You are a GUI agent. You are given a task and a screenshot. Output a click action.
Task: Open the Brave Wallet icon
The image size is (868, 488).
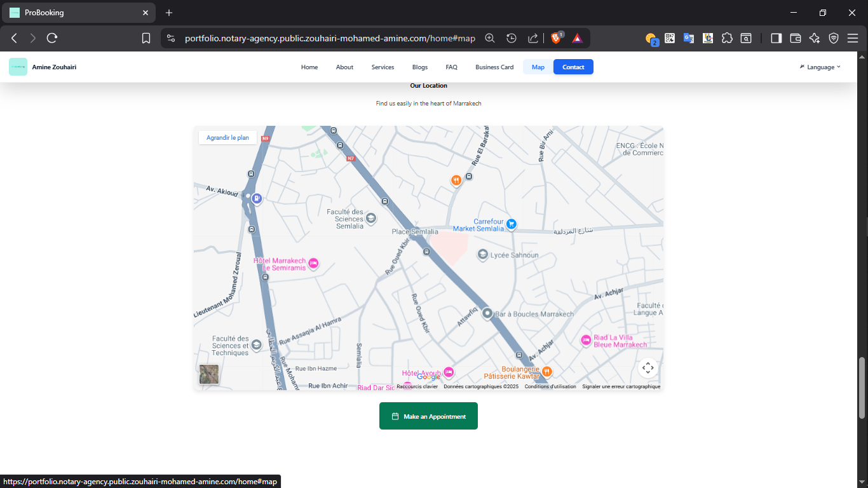(x=795, y=38)
